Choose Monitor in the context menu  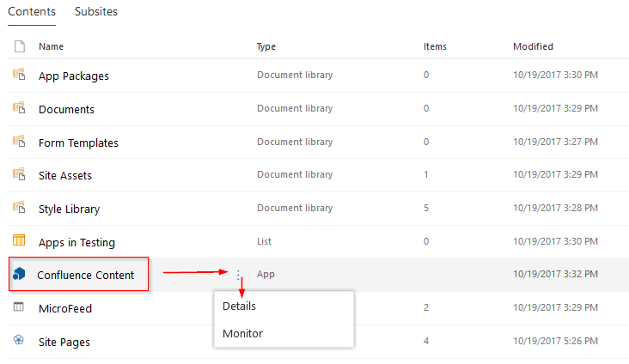242,333
